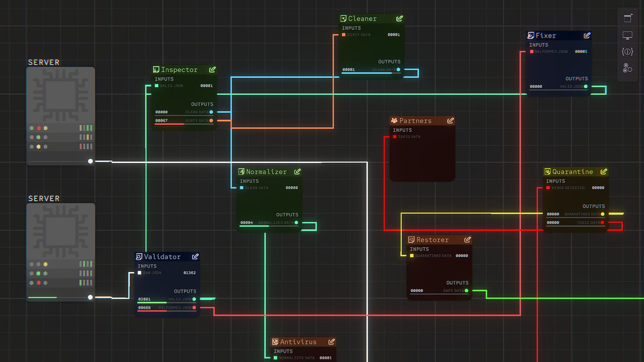Click the Quarantine toxic data output port
Screen dimensions: 644x362
(x=603, y=223)
